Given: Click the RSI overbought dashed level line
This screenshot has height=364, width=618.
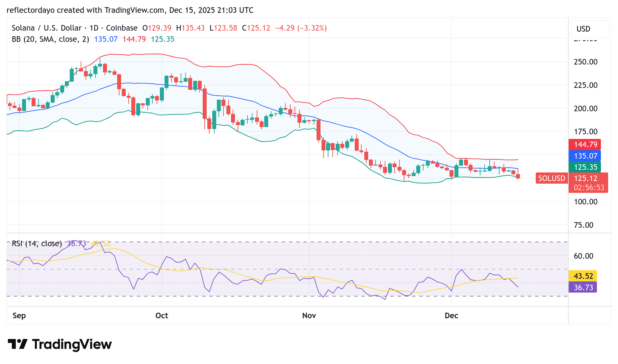Looking at the screenshot, I should coord(296,242).
